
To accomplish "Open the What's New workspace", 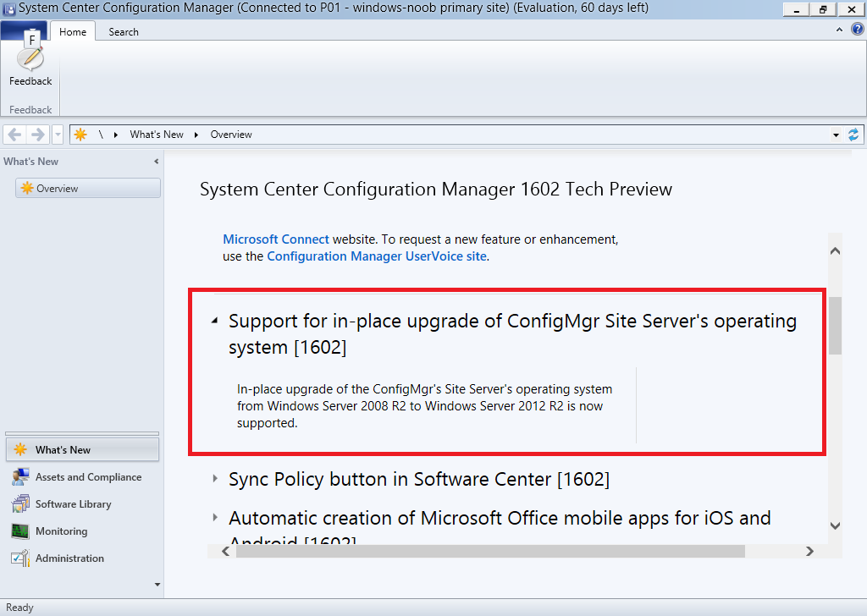I will [x=82, y=449].
